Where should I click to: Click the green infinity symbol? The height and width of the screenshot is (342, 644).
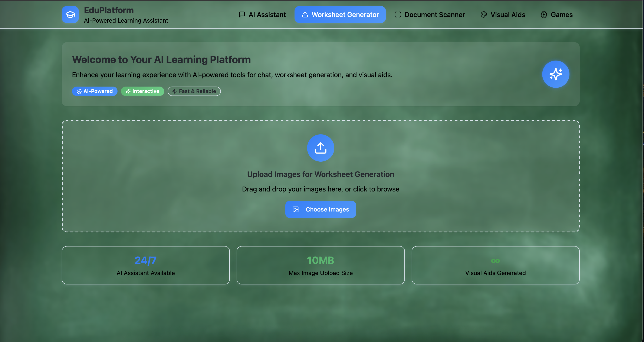[495, 261]
